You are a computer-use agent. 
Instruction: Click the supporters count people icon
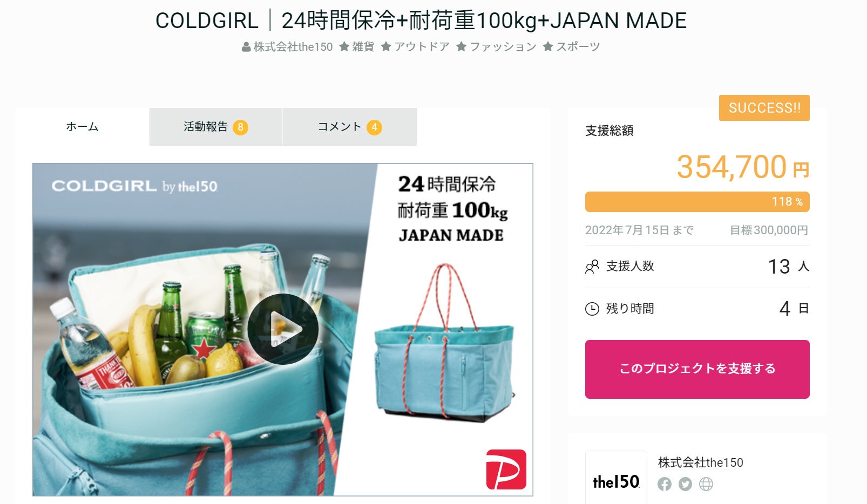(592, 267)
